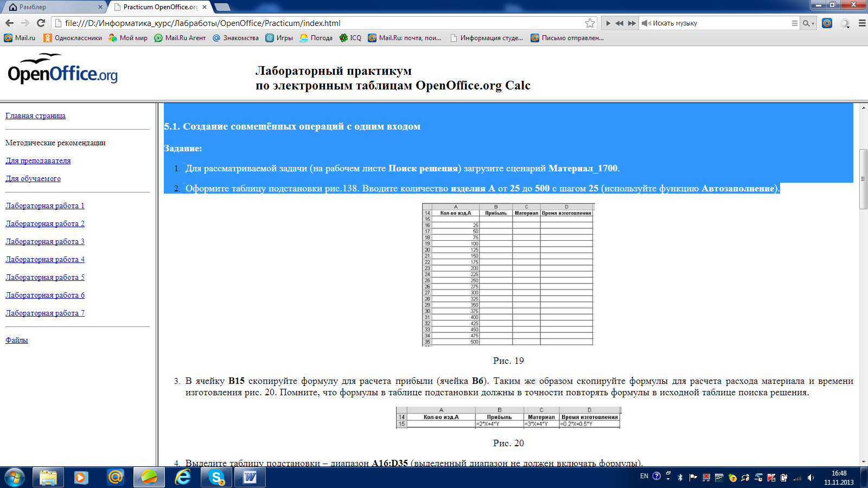
Task: Open the Mail.Ru Агент bookmark
Action: (180, 38)
